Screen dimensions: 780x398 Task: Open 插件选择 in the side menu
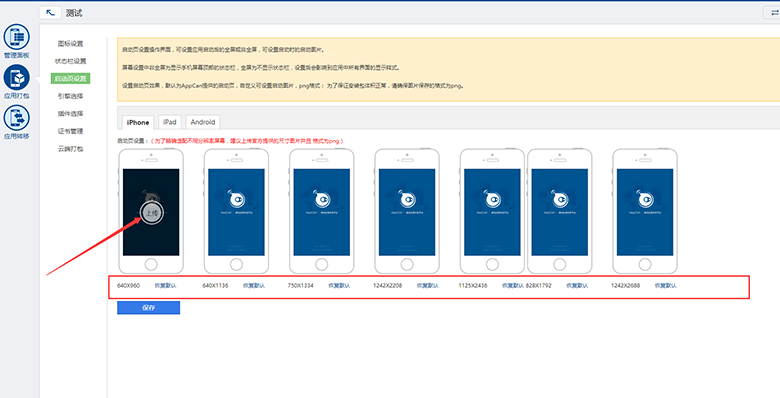[70, 113]
